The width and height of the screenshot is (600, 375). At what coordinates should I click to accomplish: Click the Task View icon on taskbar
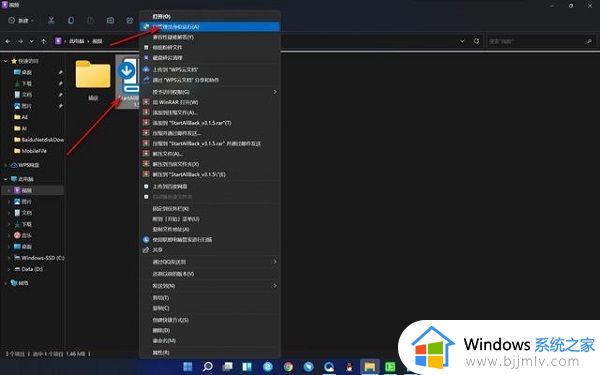coord(228,367)
